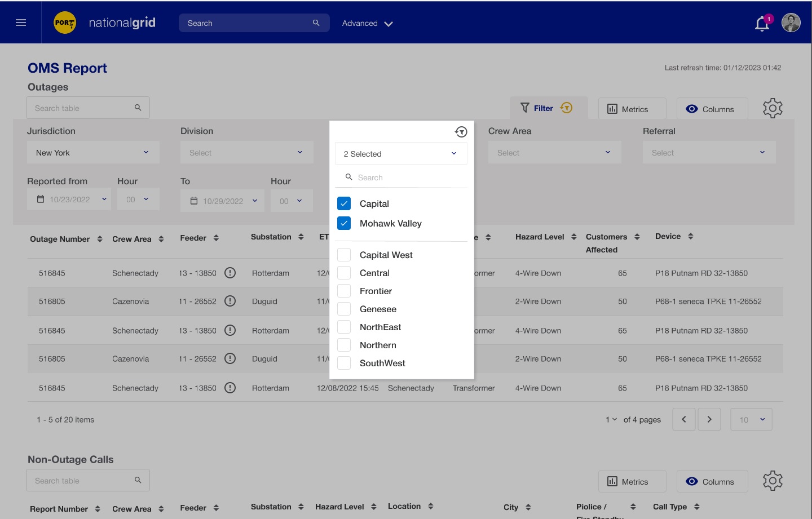Select the Northern region option
Screen dimensions: 812x519
tap(344, 345)
